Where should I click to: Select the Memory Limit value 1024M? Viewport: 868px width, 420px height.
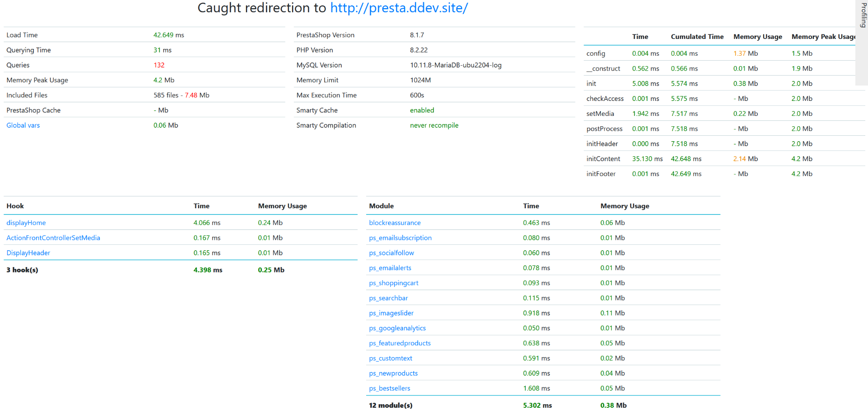(420, 80)
